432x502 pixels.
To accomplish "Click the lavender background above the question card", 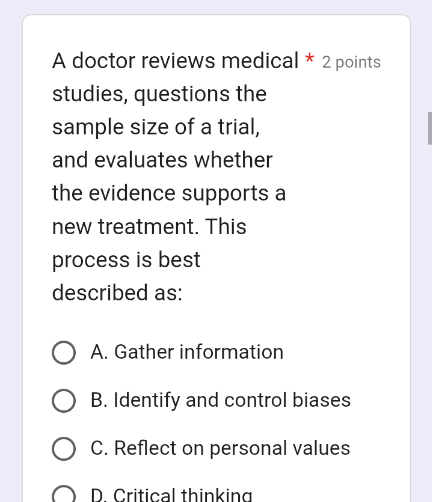I will click(x=216, y=7).
